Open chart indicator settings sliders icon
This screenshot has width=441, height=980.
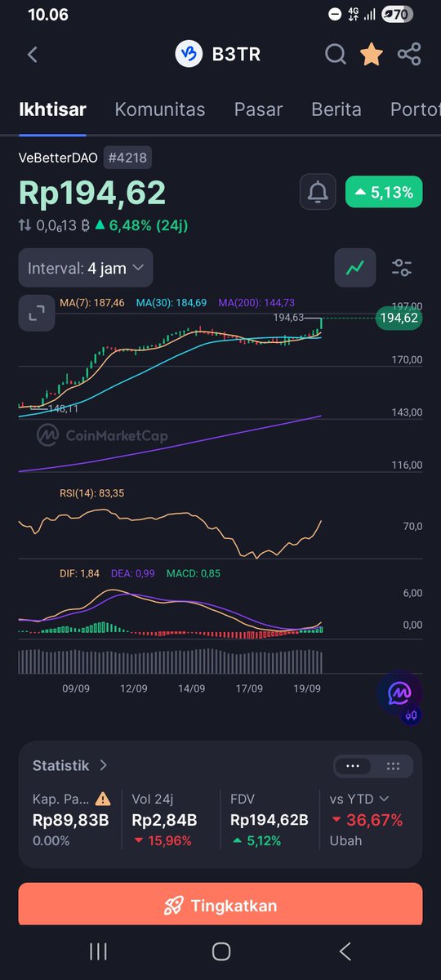pos(402,267)
